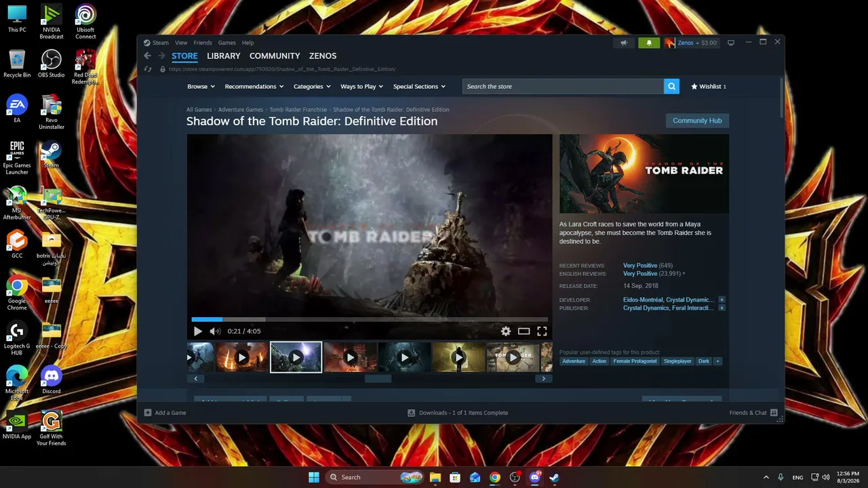Click the Windows Start button
The height and width of the screenshot is (488, 868).
click(314, 477)
